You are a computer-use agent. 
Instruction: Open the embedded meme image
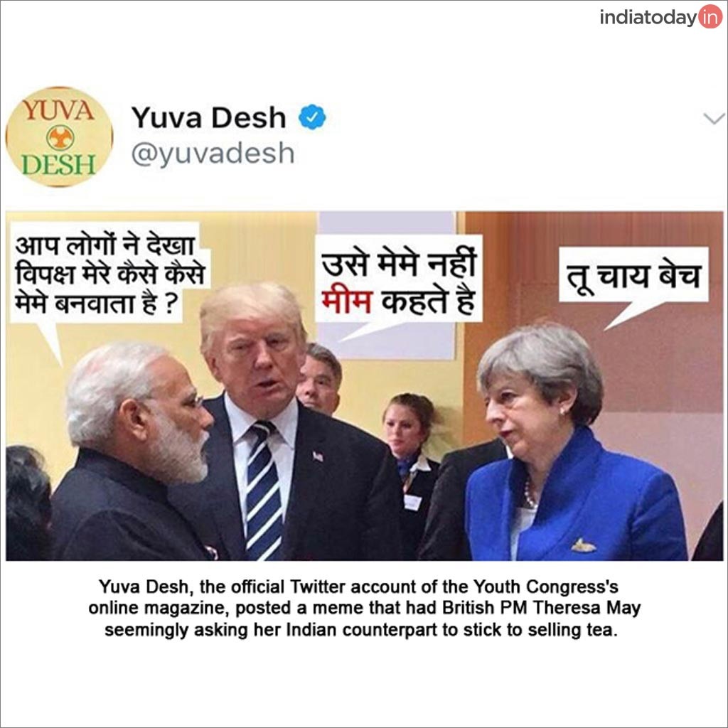[365, 386]
